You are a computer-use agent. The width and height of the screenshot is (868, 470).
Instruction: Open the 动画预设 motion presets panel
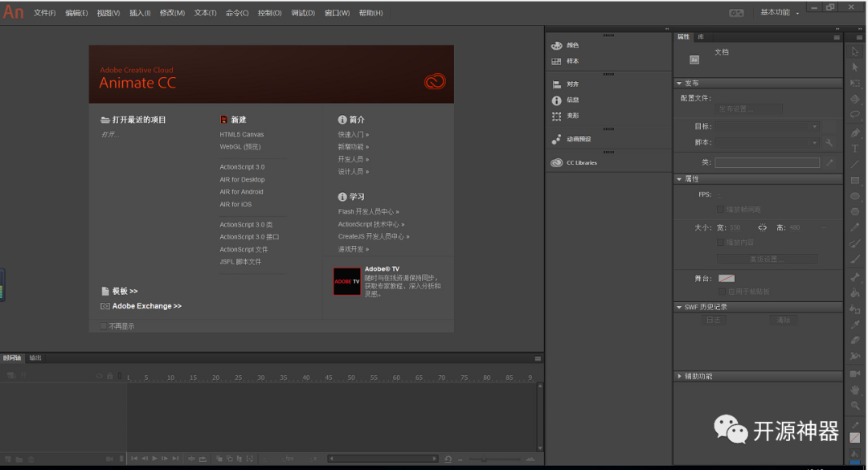coord(571,139)
